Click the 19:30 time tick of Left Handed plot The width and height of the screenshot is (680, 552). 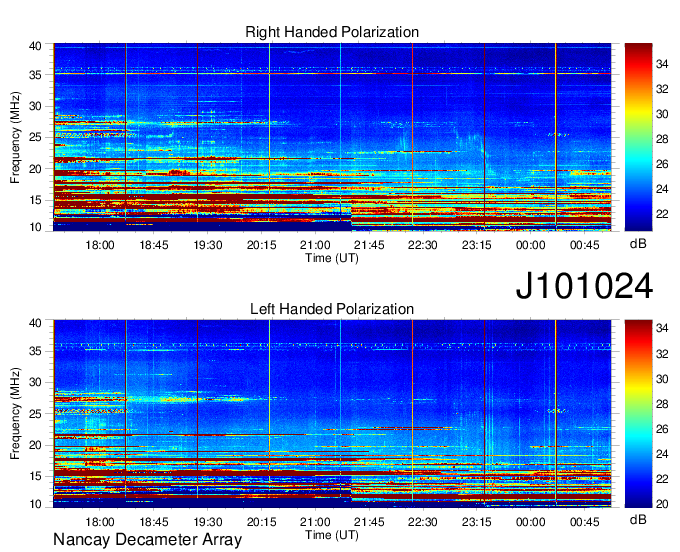(207, 522)
